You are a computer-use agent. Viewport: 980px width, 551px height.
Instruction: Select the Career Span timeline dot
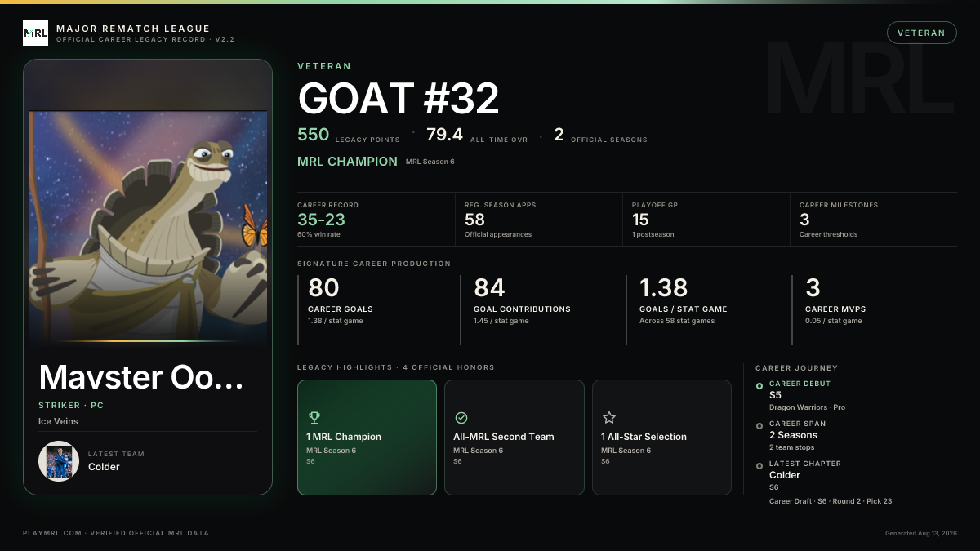759,425
